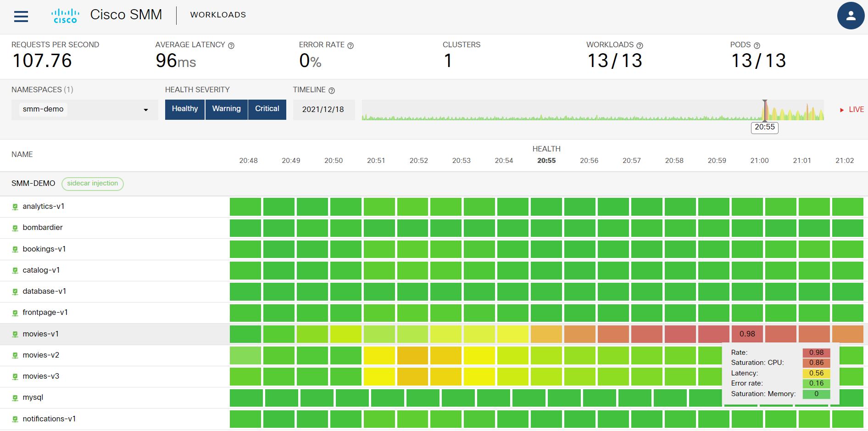Select the 20:55 time column header
Screen dimensions: 868x431
pos(546,161)
